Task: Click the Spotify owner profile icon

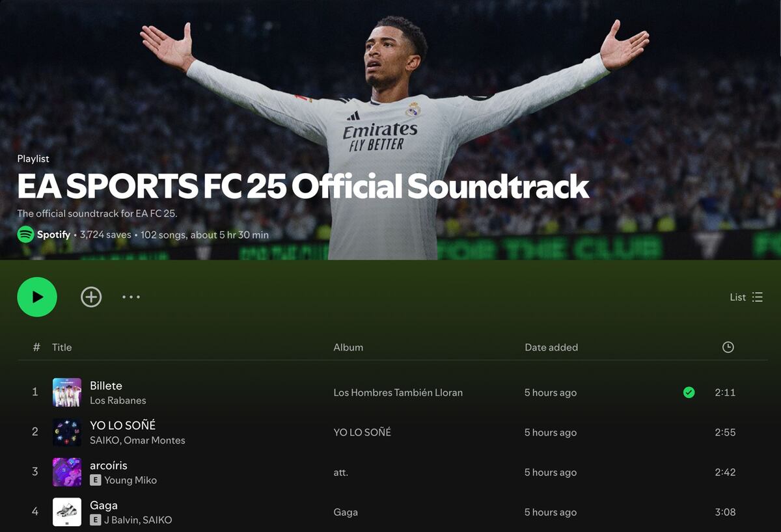Action: [x=24, y=235]
